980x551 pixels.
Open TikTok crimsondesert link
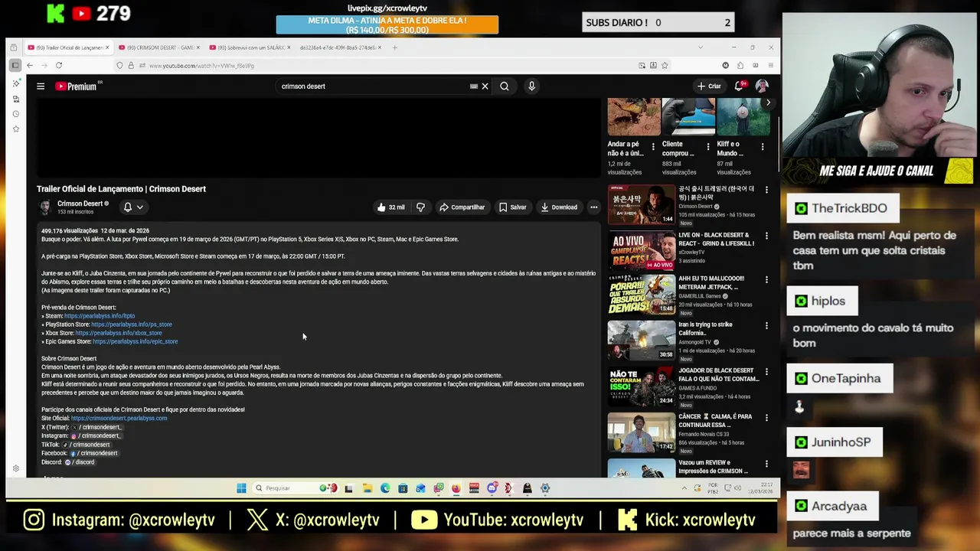coord(86,445)
